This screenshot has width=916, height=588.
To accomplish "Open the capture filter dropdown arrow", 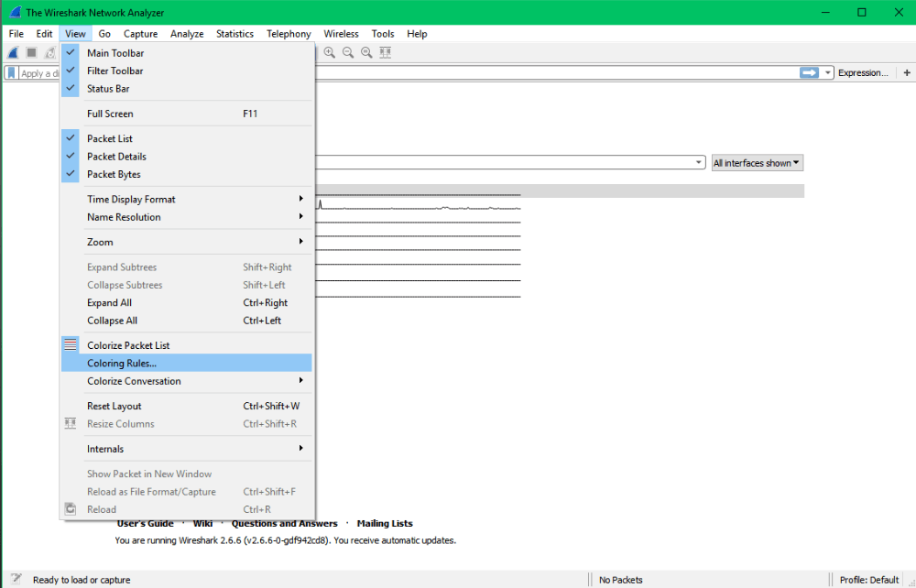I will point(699,162).
